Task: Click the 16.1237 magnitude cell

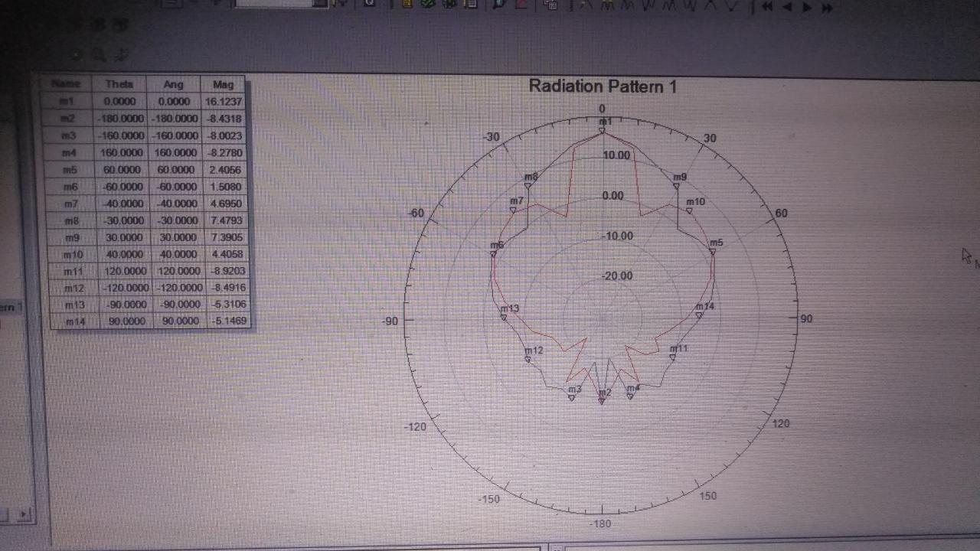Action: tap(224, 101)
